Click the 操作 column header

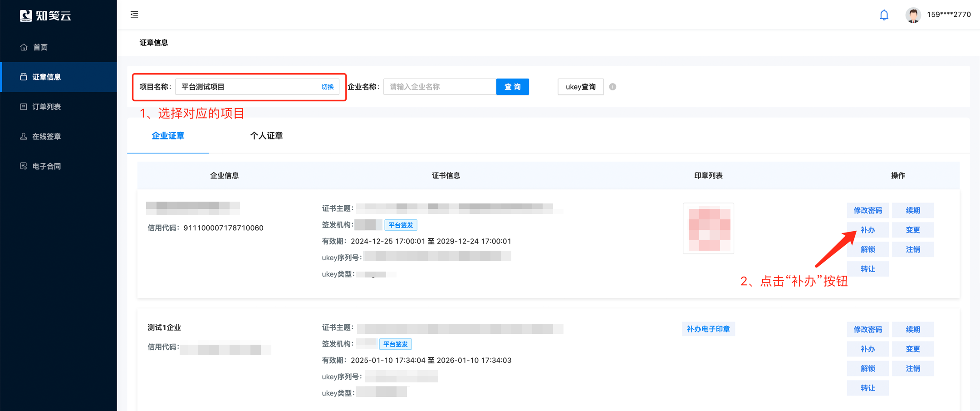coord(898,175)
